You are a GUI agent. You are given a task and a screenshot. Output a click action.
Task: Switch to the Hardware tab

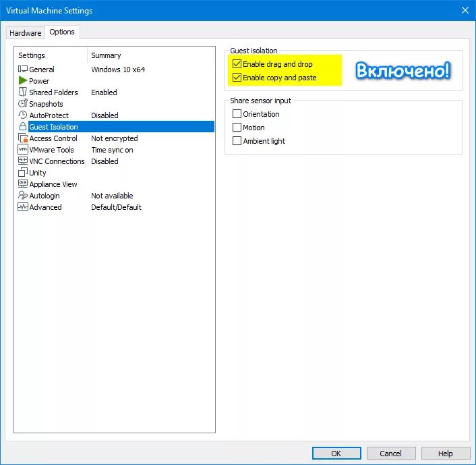point(26,33)
